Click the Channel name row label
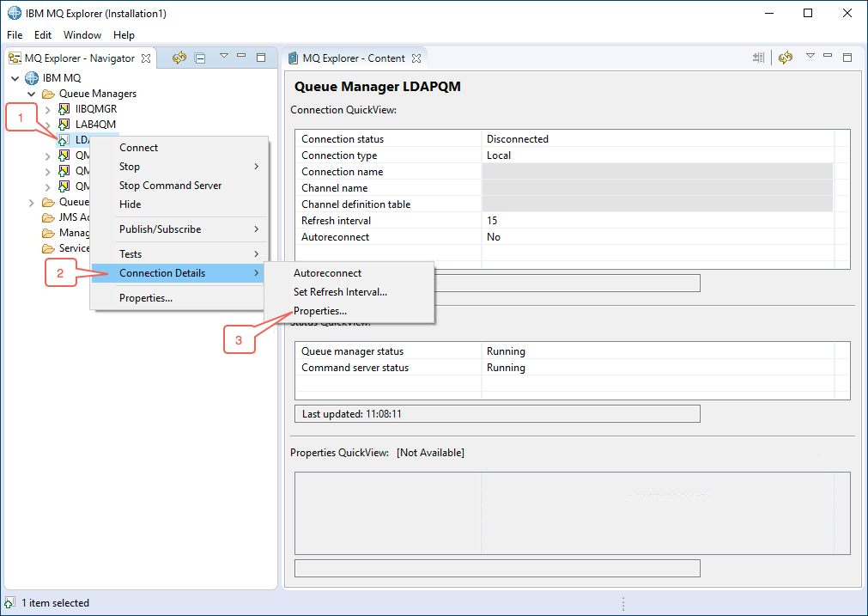Screen dimensions: 868x616 [x=334, y=188]
